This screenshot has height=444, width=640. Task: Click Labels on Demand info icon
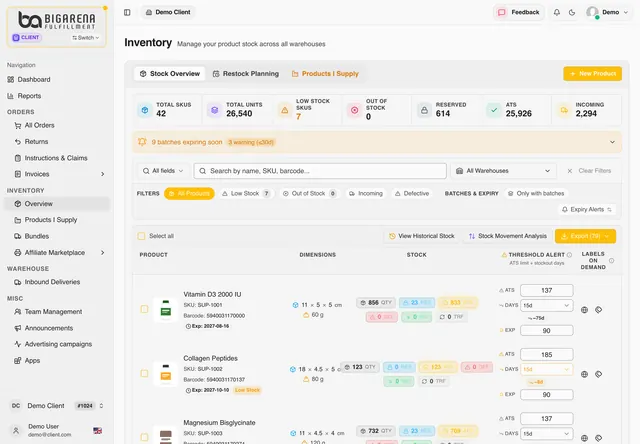[611, 260]
